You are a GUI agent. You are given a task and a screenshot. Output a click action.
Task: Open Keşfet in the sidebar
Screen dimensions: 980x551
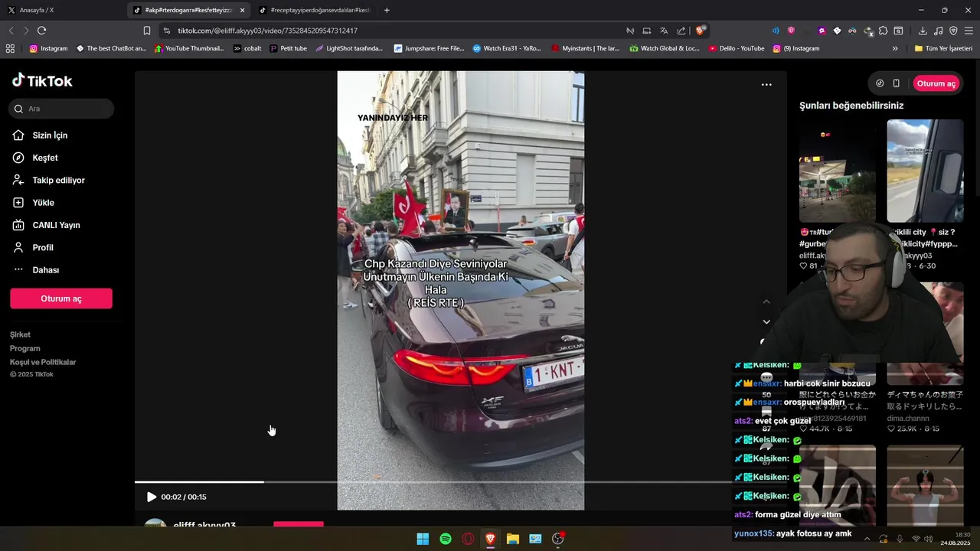[45, 158]
